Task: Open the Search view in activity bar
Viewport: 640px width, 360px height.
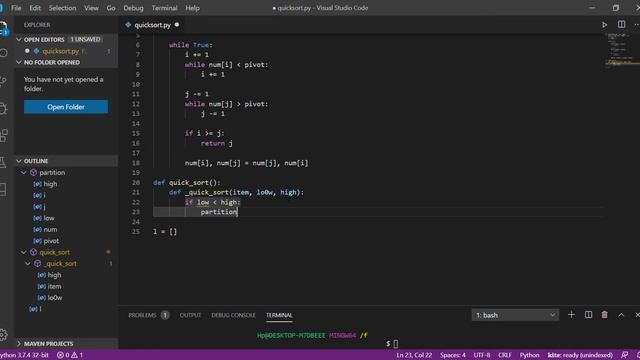Action: click(4, 53)
